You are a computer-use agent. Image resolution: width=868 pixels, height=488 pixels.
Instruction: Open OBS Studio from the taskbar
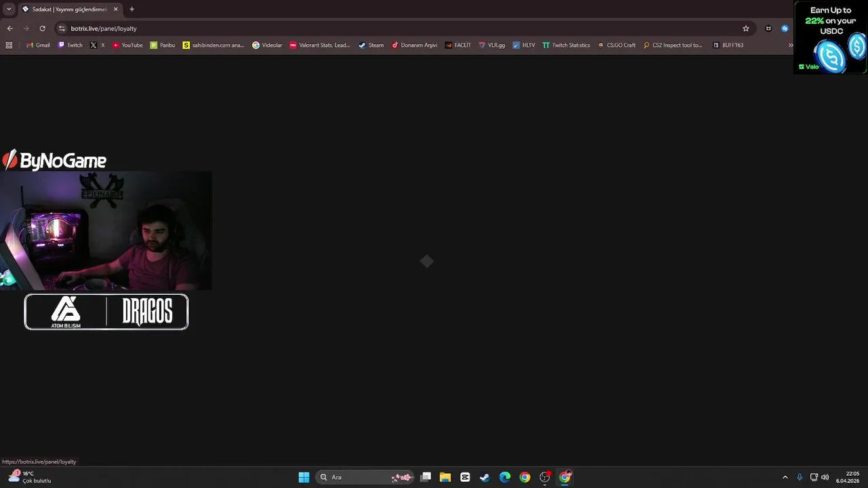545,477
